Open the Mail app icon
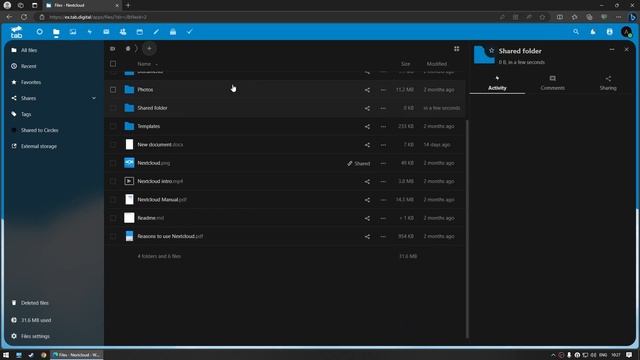The width and height of the screenshot is (640, 360). click(107, 31)
